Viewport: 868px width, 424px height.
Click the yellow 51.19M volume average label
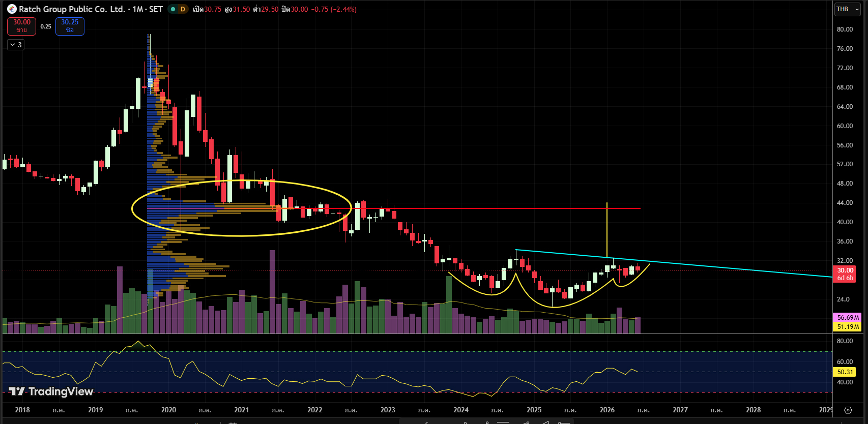click(x=848, y=327)
